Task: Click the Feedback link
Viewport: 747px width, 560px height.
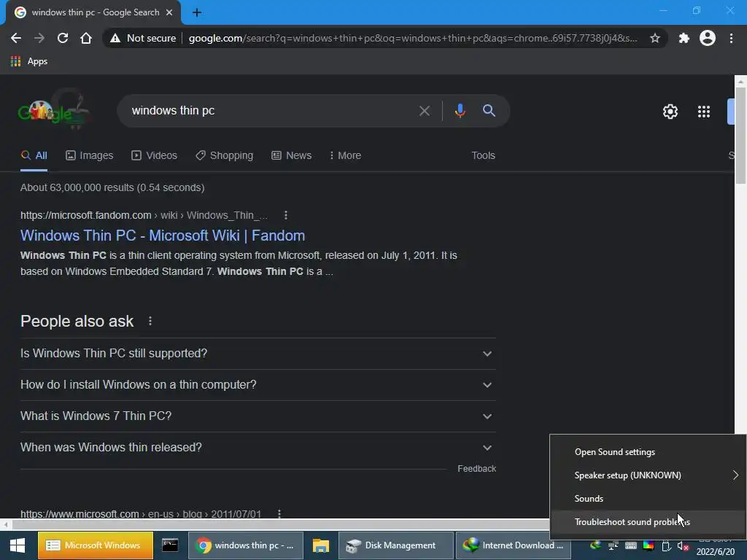Action: pos(476,469)
